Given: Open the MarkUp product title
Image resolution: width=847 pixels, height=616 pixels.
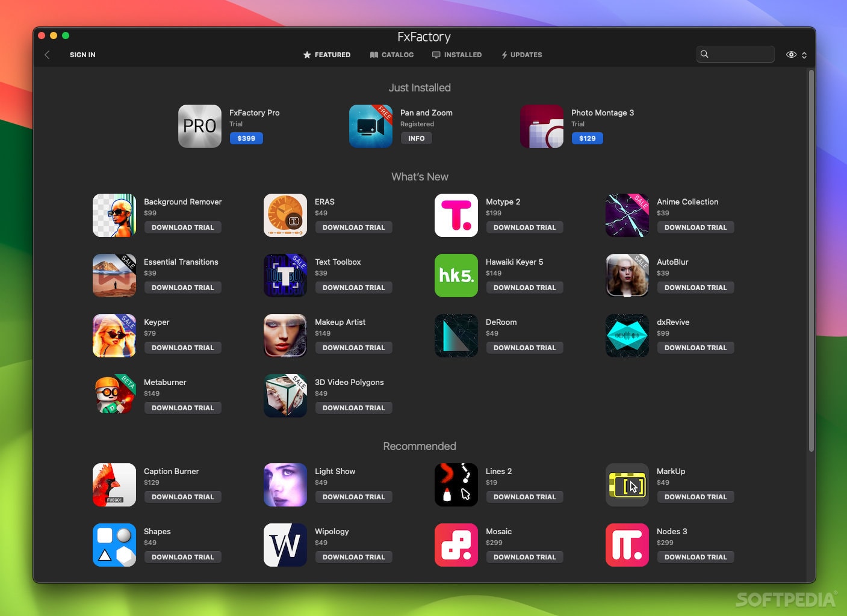Looking at the screenshot, I should point(671,471).
